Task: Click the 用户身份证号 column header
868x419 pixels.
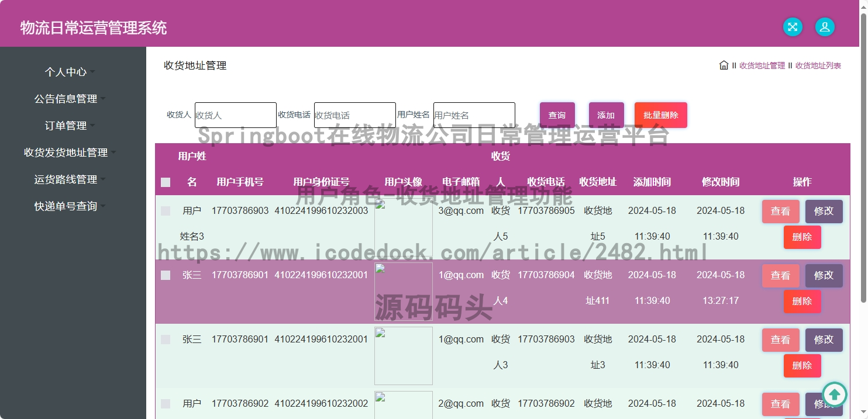Action: (321, 182)
